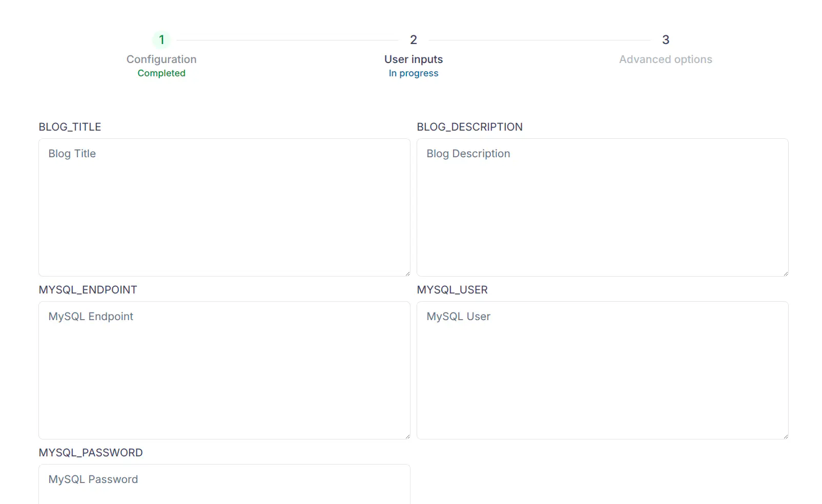Grab resize handle of Blog Description box
The height and width of the screenshot is (504, 822).
tap(785, 273)
